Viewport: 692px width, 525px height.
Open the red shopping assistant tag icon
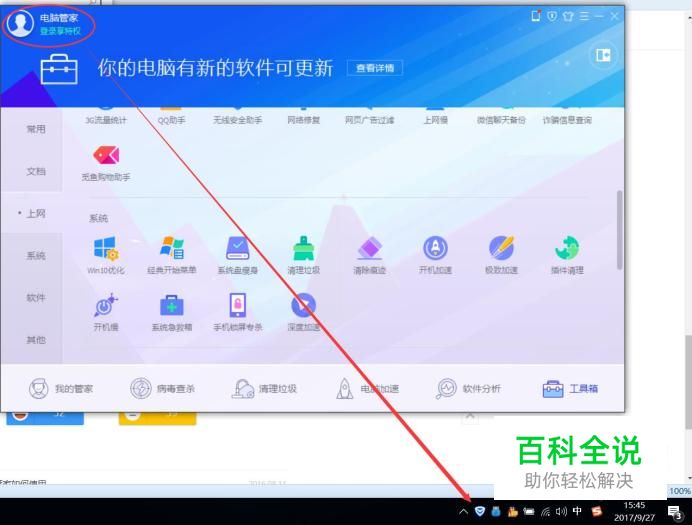pos(106,155)
